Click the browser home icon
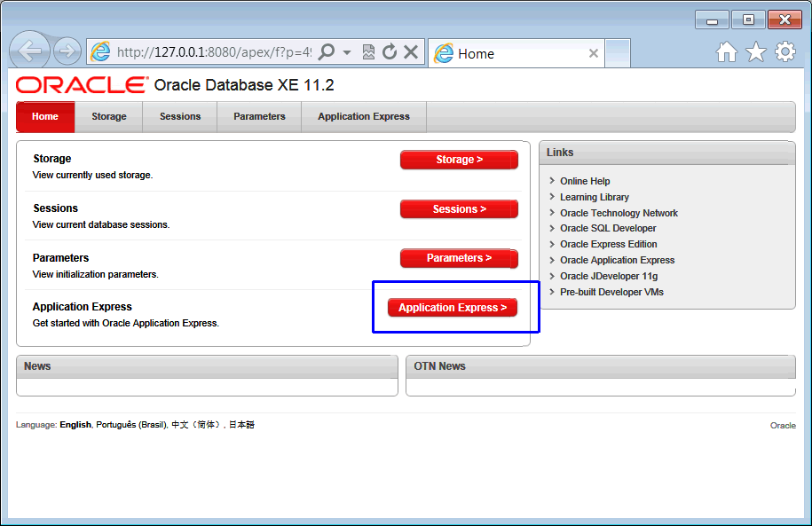Image resolution: width=812 pixels, height=526 pixels. [x=727, y=51]
